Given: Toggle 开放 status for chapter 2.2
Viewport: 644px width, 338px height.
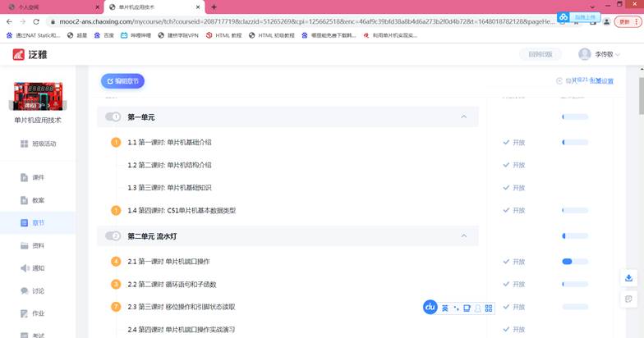Looking at the screenshot, I should 514,284.
